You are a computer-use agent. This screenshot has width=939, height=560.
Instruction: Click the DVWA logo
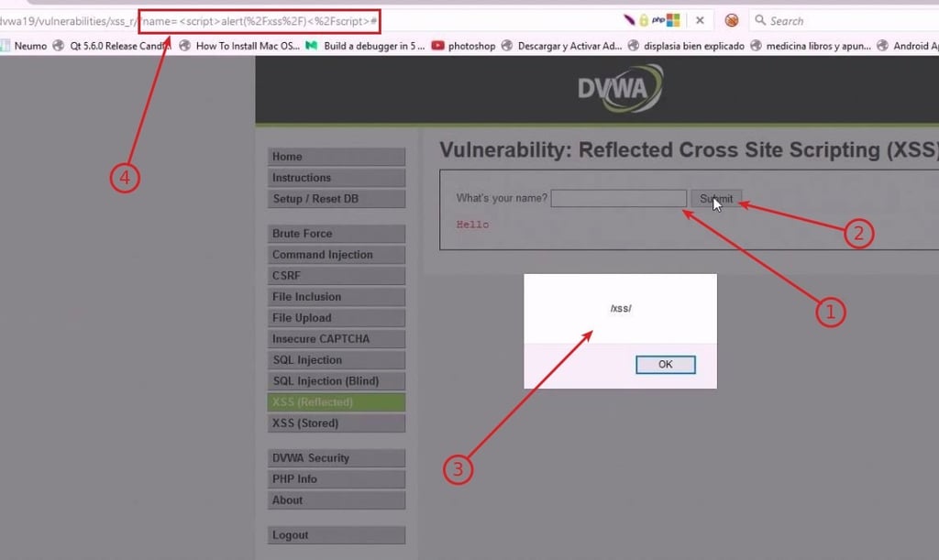(x=621, y=89)
